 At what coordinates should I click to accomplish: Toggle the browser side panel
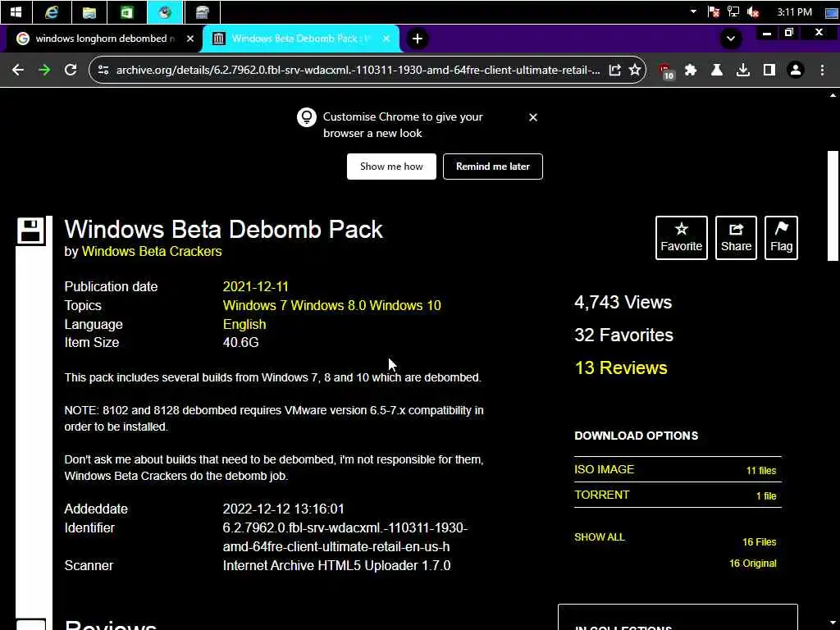769,71
